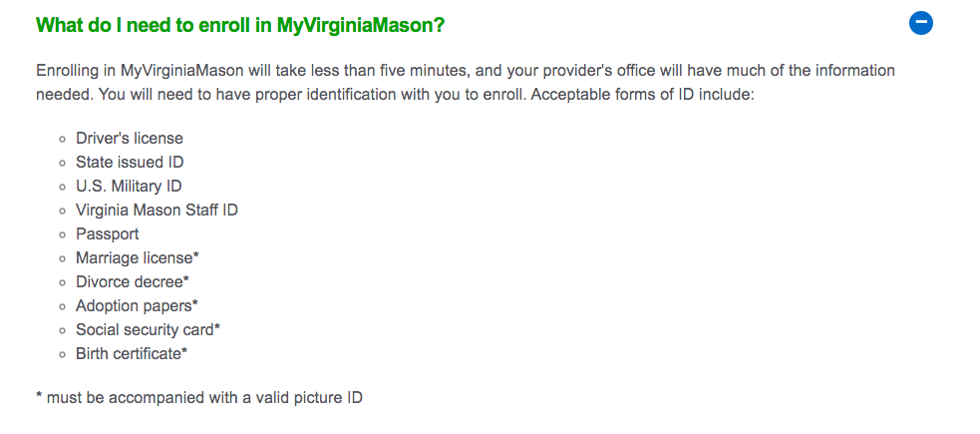Click the 'U.S. Military ID' entry
This screenshot has height=434, width=980.
[129, 186]
